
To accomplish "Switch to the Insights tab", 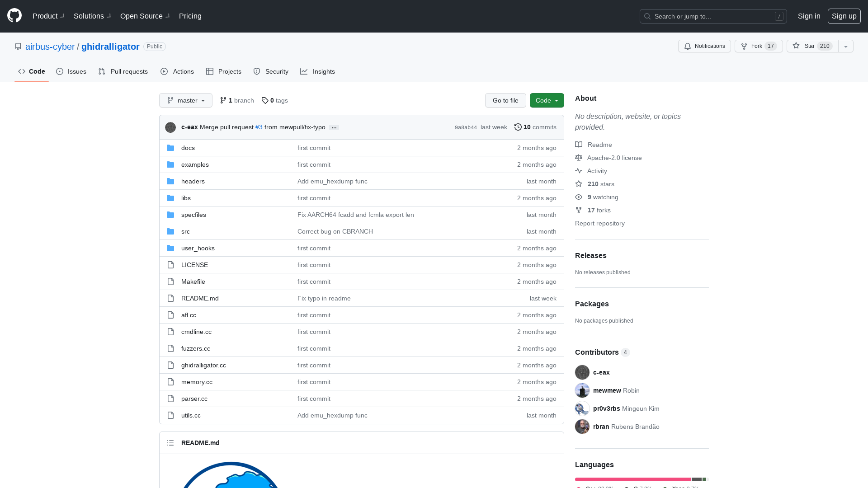I will point(318,71).
